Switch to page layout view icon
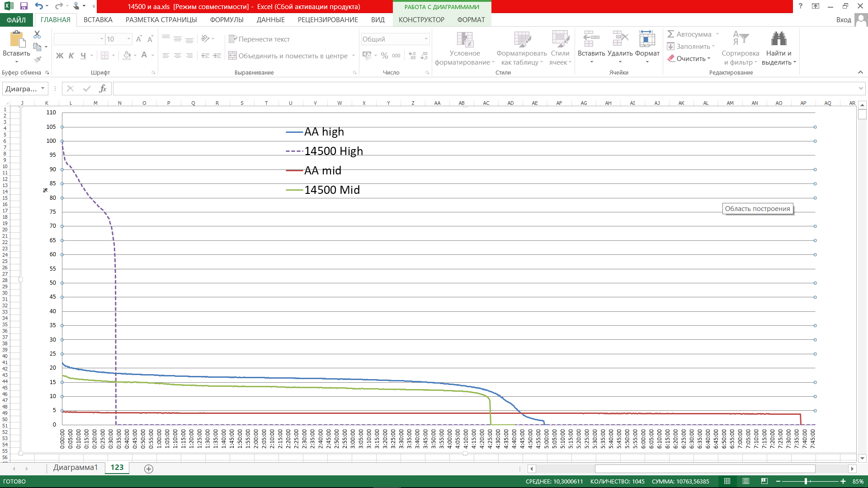 [x=746, y=481]
